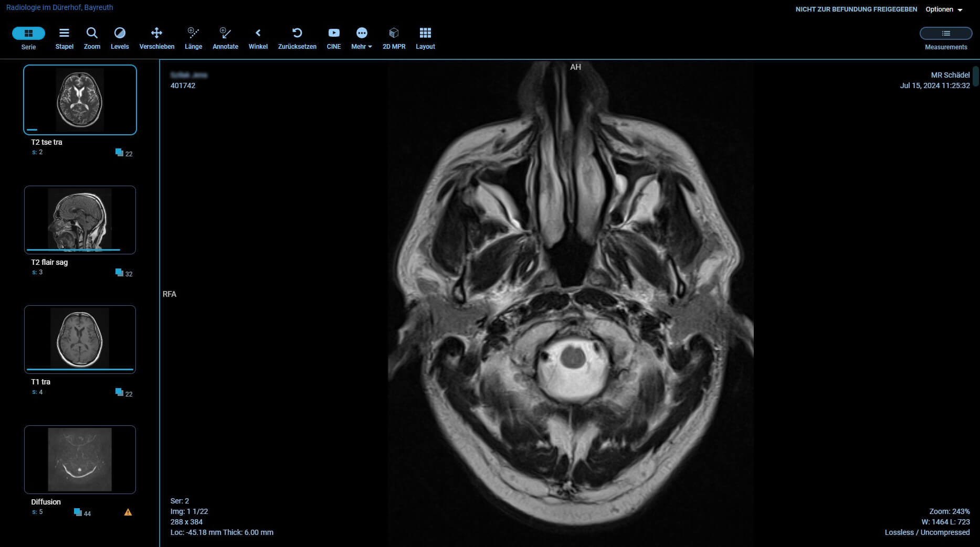
Task: Click the '288 x 384' image size text
Action: point(186,522)
